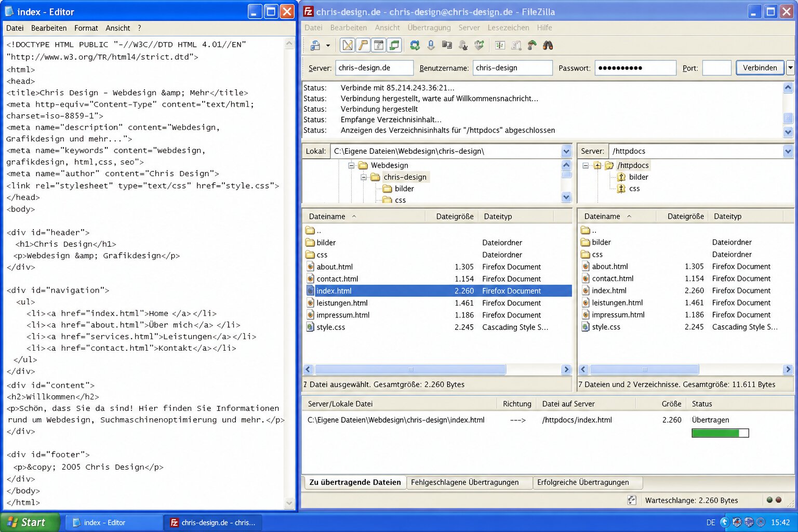Open the local path dropdown
This screenshot has width=798, height=532.
pos(566,151)
